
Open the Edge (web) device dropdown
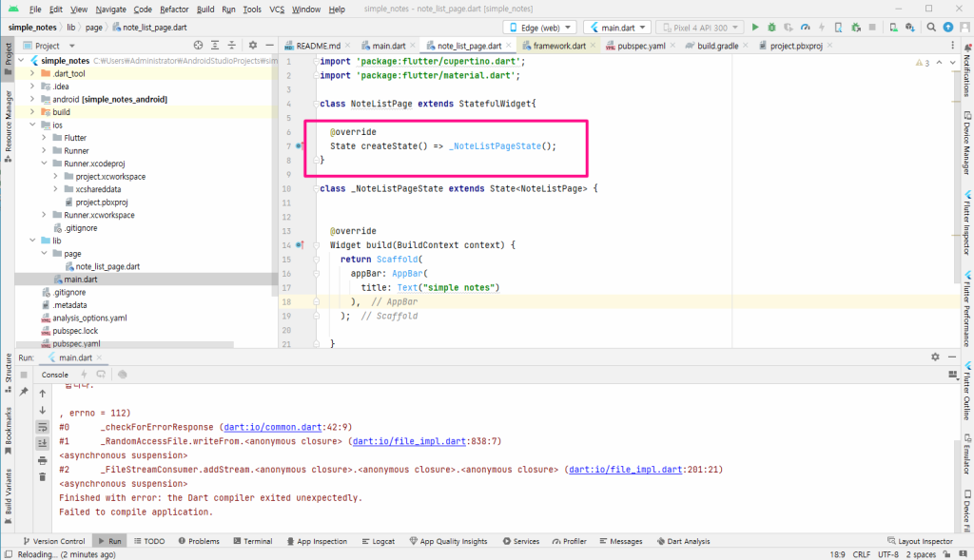(540, 28)
